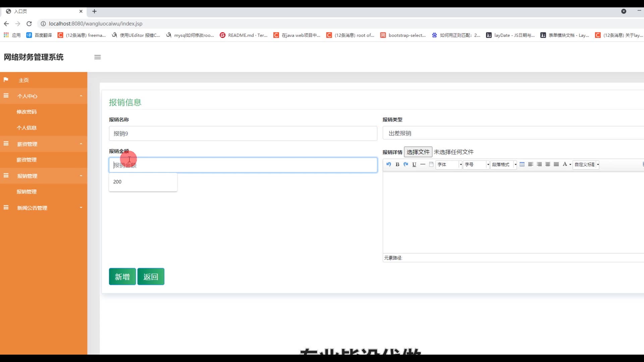Expand the 新闻公告管理 sidebar section
This screenshot has height=362, width=644.
tap(32, 208)
